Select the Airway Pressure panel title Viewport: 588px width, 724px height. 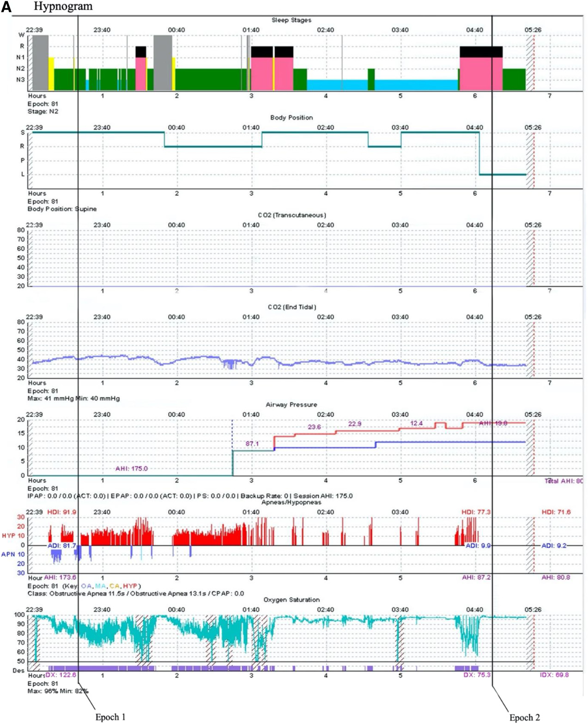coord(291,404)
